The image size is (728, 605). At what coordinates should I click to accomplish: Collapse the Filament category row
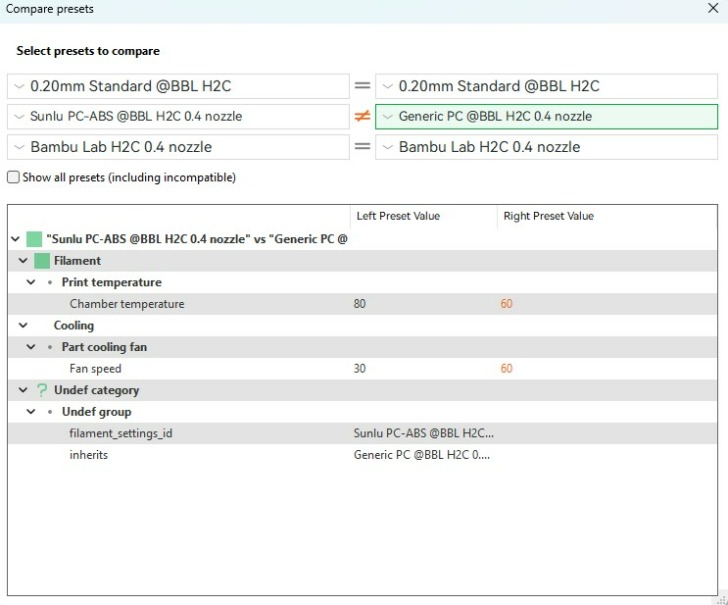22,261
